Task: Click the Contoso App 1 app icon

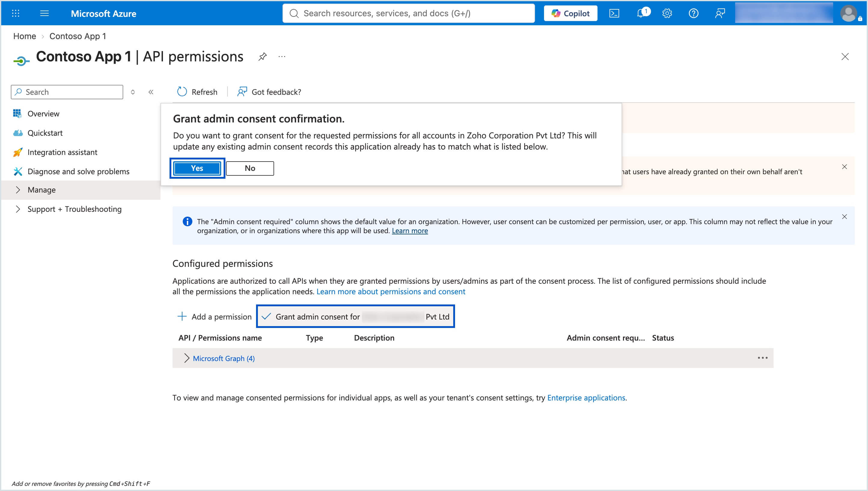Action: click(21, 61)
